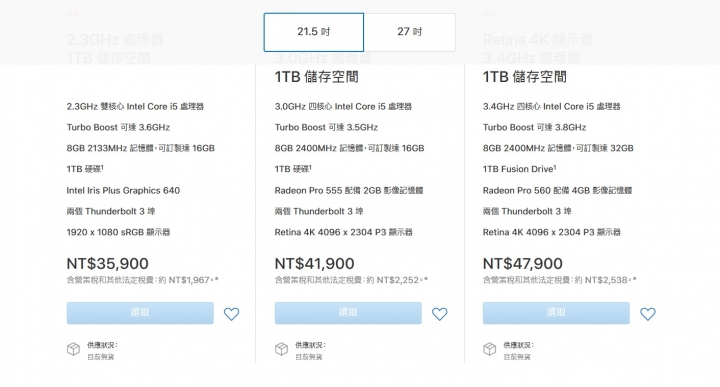Screen dimensions: 720x387
Task: Favorite the 3.4GHz model with heart icon
Action: [648, 314]
